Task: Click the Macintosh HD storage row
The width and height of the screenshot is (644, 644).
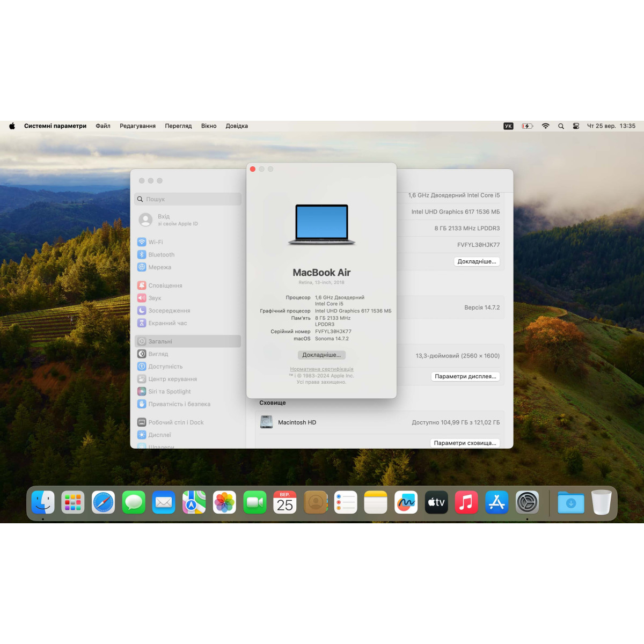Action: (380, 422)
